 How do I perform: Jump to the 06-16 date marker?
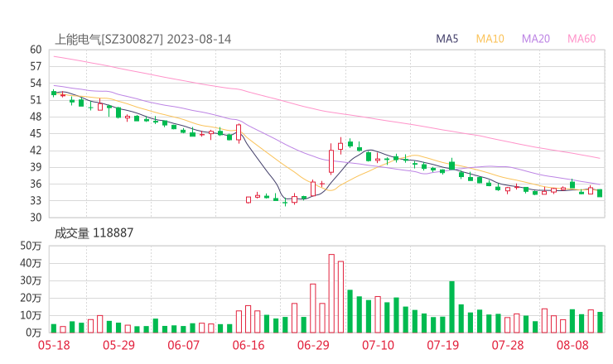coord(249,345)
